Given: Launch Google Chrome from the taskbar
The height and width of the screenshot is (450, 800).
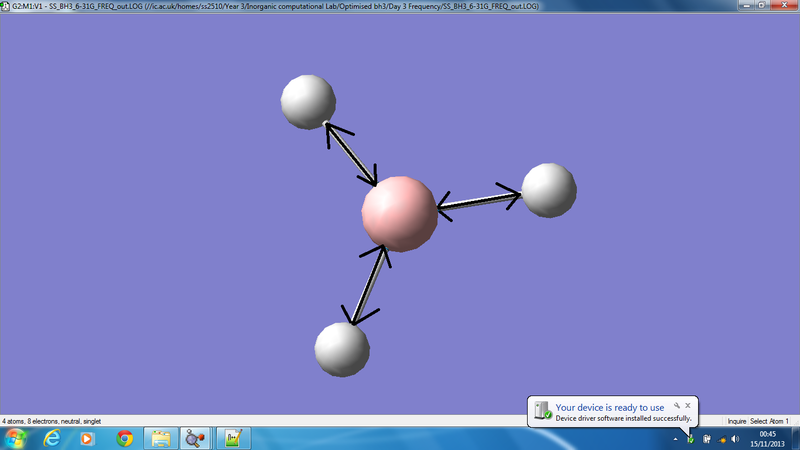Looking at the screenshot, I should [x=124, y=438].
